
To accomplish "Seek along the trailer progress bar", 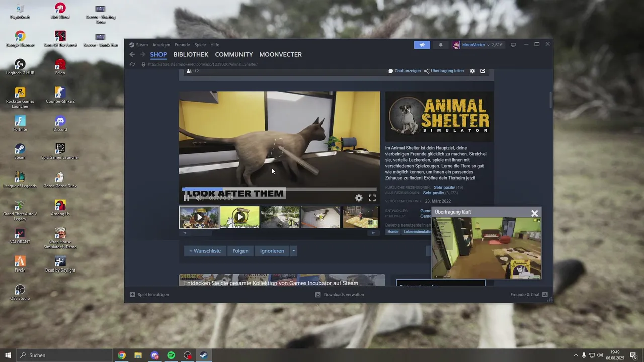I will (279, 189).
